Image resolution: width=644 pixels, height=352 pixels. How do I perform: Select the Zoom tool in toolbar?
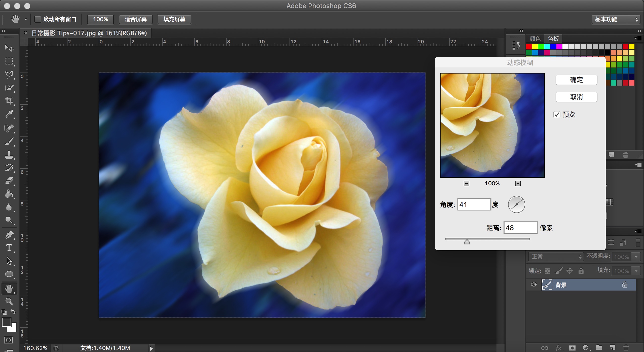(x=9, y=301)
